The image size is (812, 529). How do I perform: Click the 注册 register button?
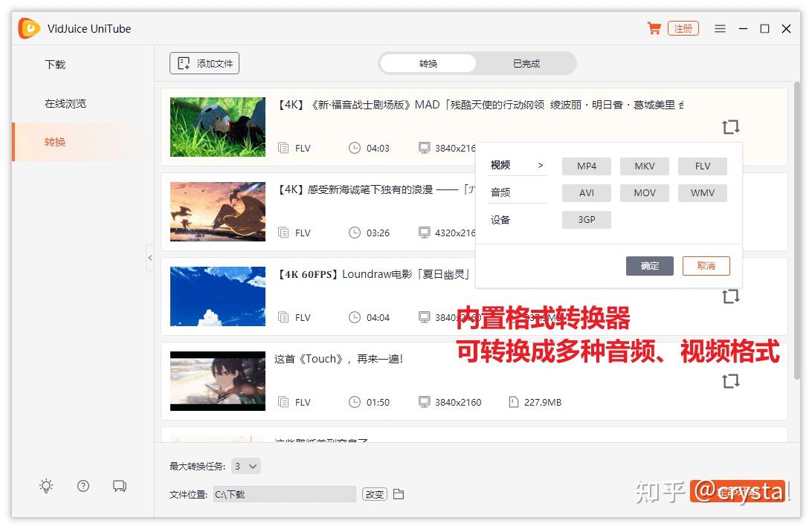coord(683,28)
